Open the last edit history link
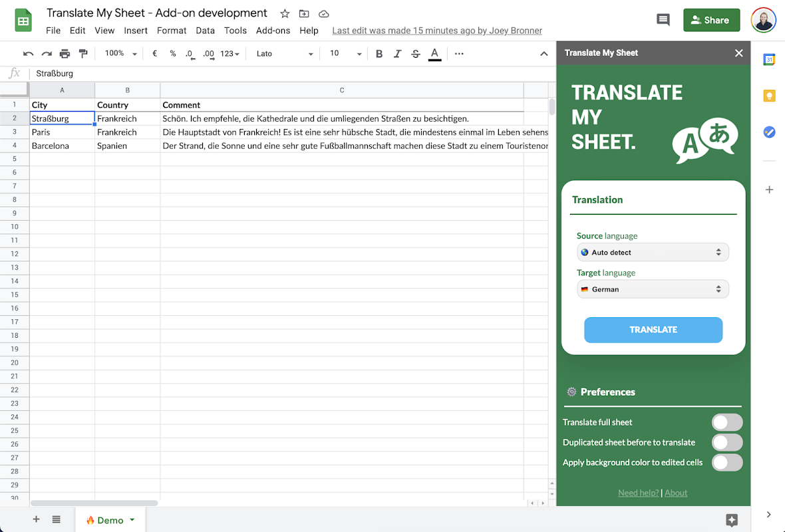785x532 pixels. click(437, 31)
